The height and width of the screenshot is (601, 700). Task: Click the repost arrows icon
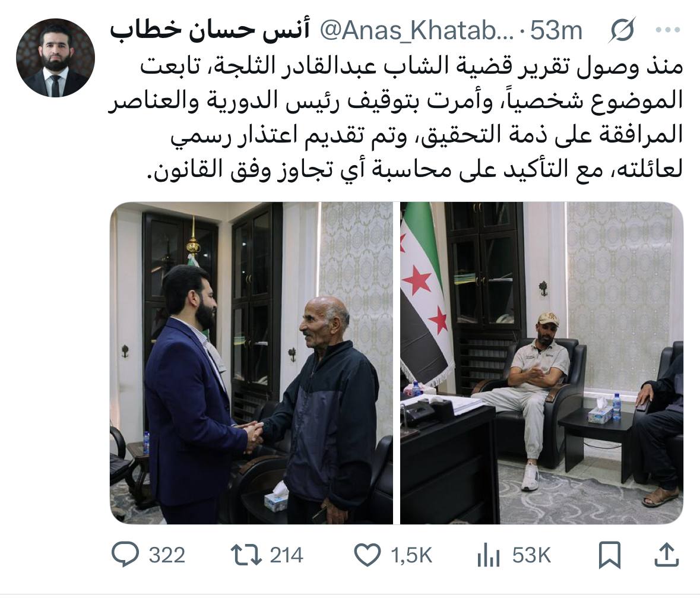246,555
